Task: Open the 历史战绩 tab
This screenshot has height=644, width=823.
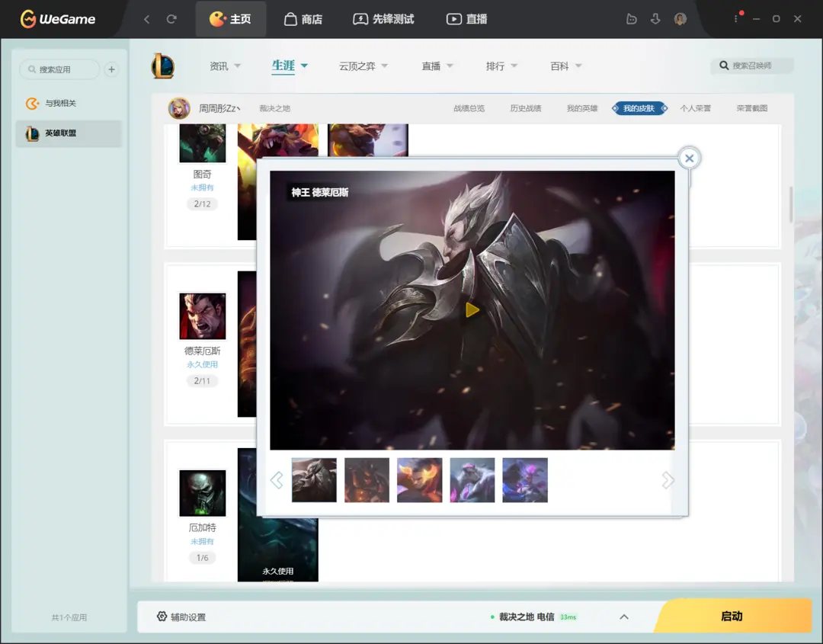Action: [x=525, y=109]
